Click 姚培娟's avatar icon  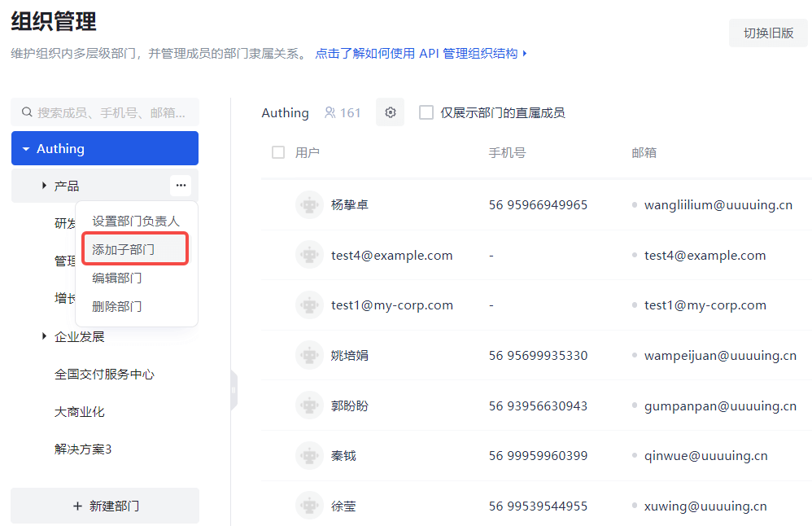click(x=309, y=355)
